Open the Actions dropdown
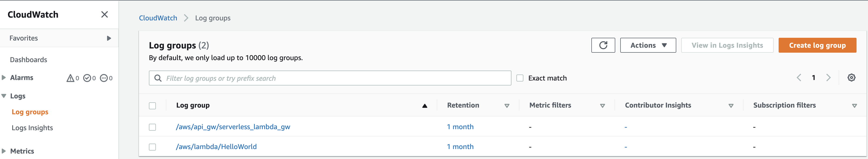The image size is (868, 159). tap(648, 45)
